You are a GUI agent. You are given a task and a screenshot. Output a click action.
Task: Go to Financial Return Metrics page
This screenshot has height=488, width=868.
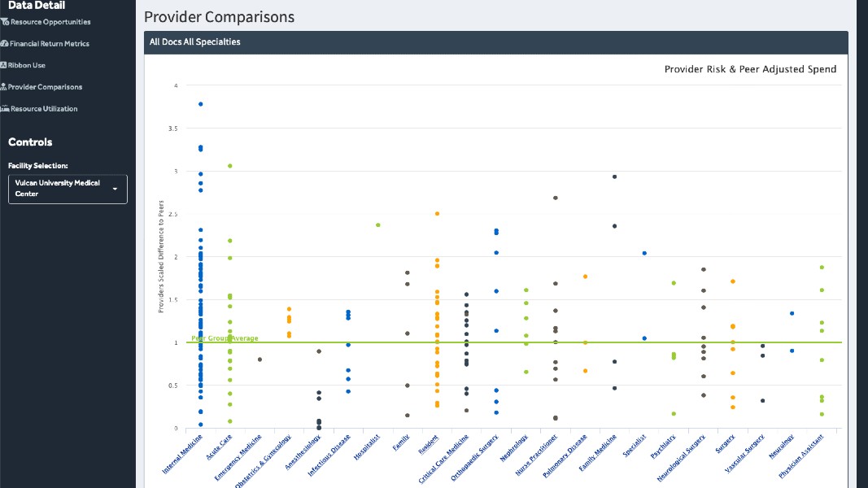coord(50,44)
